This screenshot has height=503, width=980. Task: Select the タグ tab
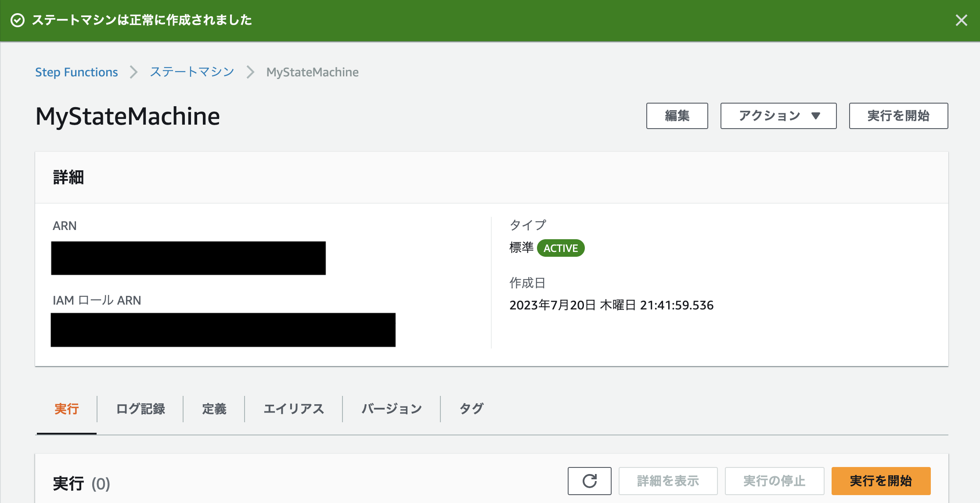click(471, 409)
